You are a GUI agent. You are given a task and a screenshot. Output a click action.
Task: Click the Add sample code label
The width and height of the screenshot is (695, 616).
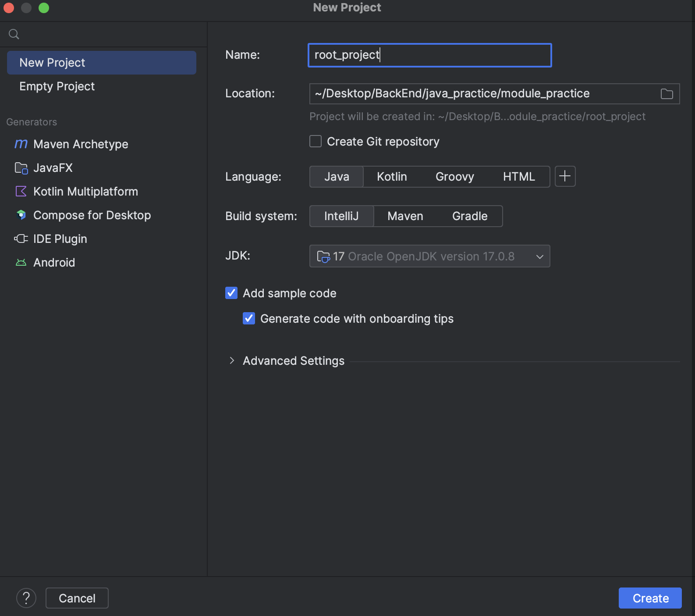coord(290,293)
